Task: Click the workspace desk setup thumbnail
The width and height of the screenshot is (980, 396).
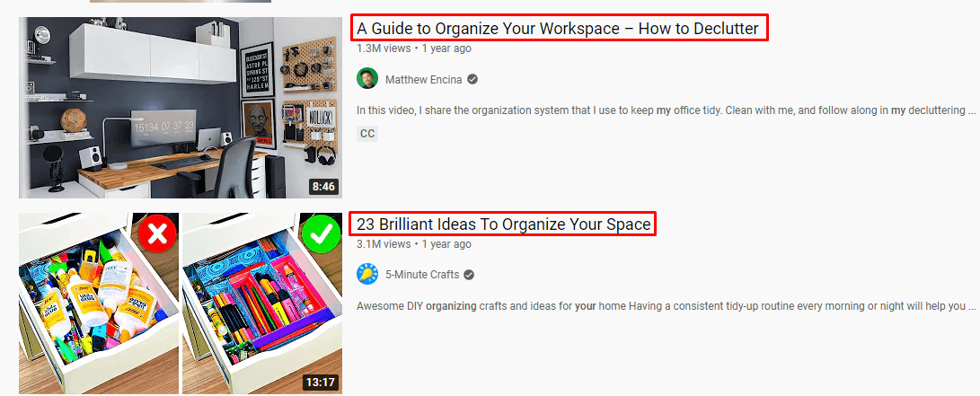Action: pyautogui.click(x=181, y=108)
